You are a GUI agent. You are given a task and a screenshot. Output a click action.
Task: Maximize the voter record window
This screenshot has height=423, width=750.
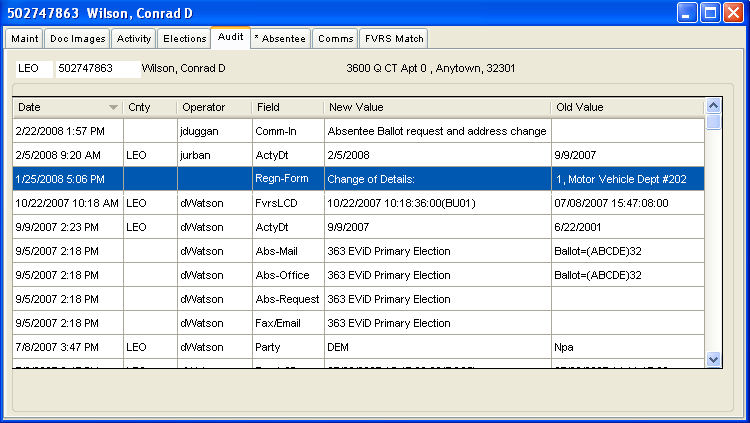[x=711, y=13]
